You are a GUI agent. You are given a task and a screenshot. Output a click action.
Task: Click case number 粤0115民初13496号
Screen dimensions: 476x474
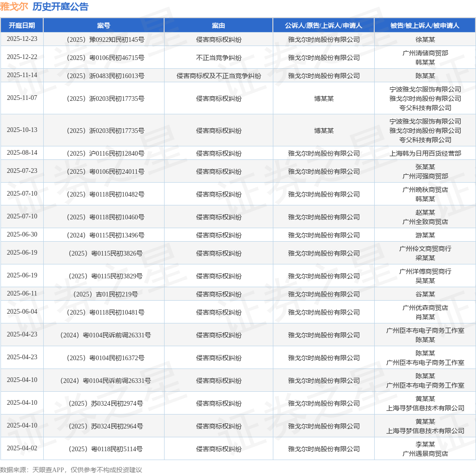point(117,235)
